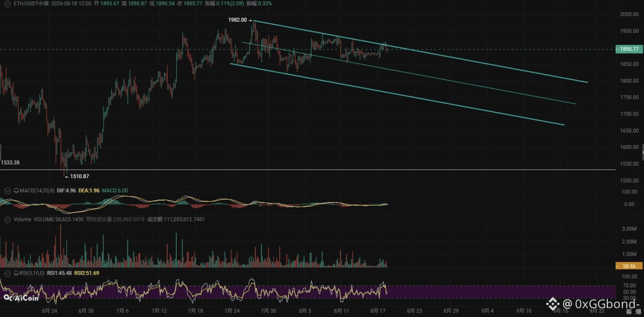Click the ETH/USDT永续 symbol name

[31, 3]
